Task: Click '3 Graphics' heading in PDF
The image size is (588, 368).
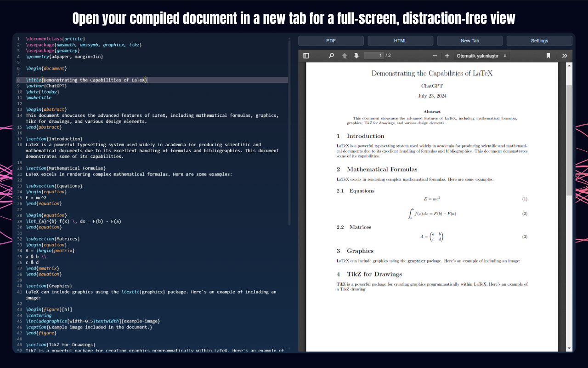Action: (x=355, y=251)
